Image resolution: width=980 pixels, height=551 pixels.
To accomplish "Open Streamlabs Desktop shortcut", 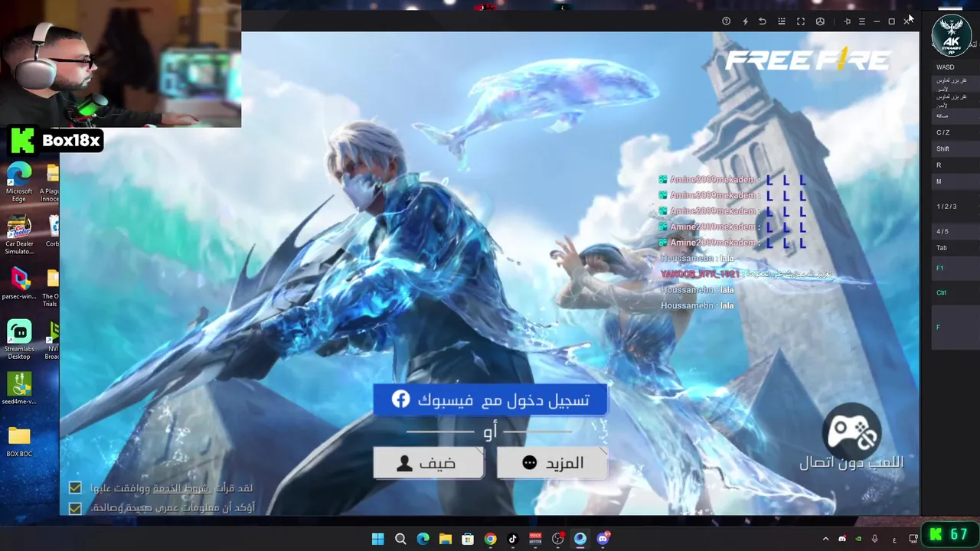I will [19, 340].
